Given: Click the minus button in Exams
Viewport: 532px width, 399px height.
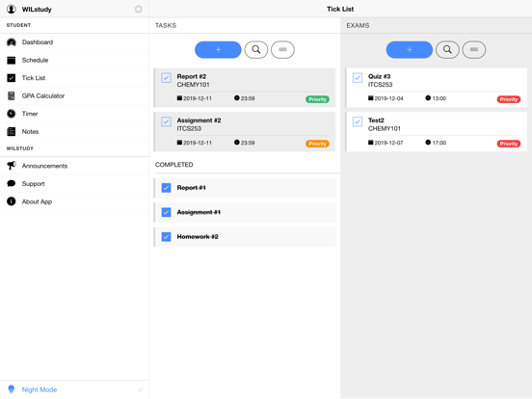Looking at the screenshot, I should click(474, 50).
